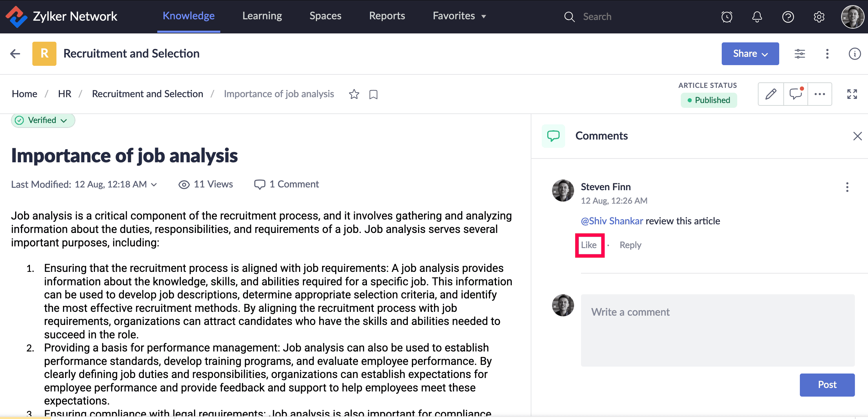This screenshot has width=868, height=419.
Task: Click the Post comment button
Action: tap(827, 385)
